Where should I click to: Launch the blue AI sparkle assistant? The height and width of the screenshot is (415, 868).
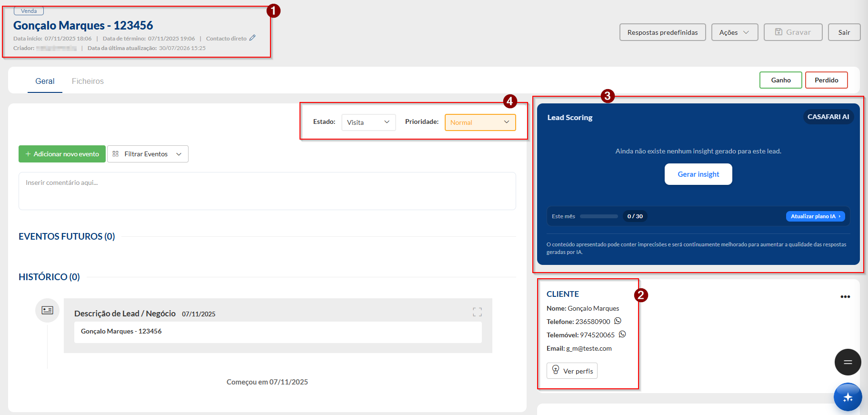tap(848, 397)
